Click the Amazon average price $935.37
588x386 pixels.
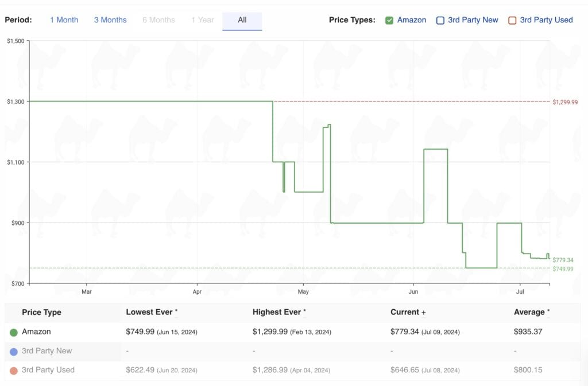(528, 332)
